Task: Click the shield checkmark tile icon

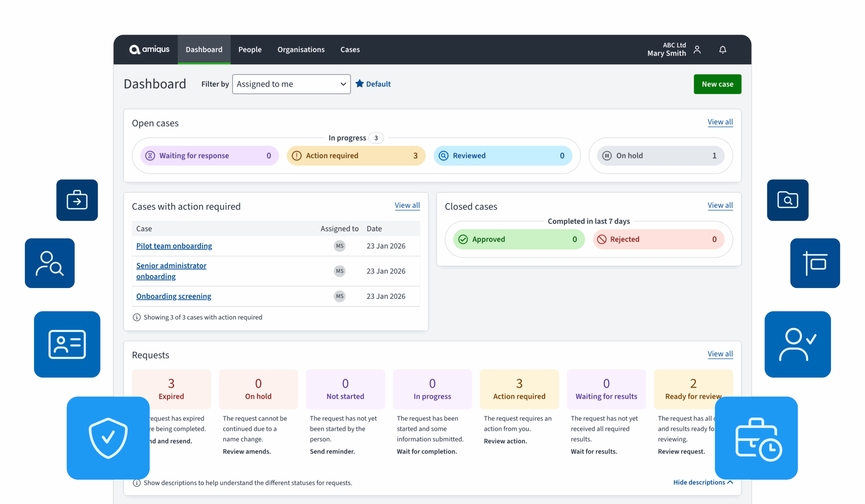Action: pos(108,438)
